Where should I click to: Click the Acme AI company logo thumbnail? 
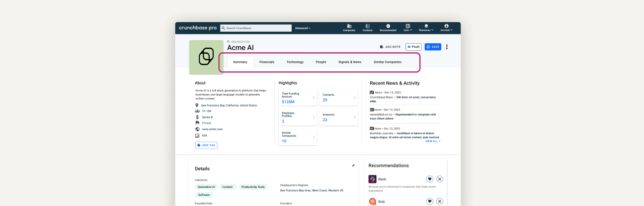(x=206, y=57)
